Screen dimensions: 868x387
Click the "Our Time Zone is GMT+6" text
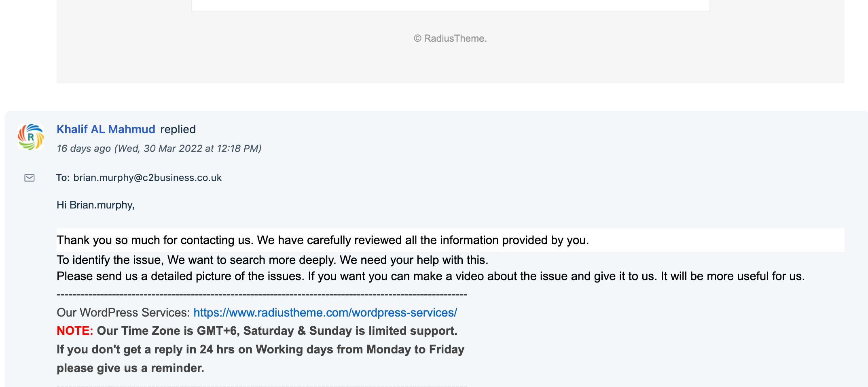pos(277,331)
